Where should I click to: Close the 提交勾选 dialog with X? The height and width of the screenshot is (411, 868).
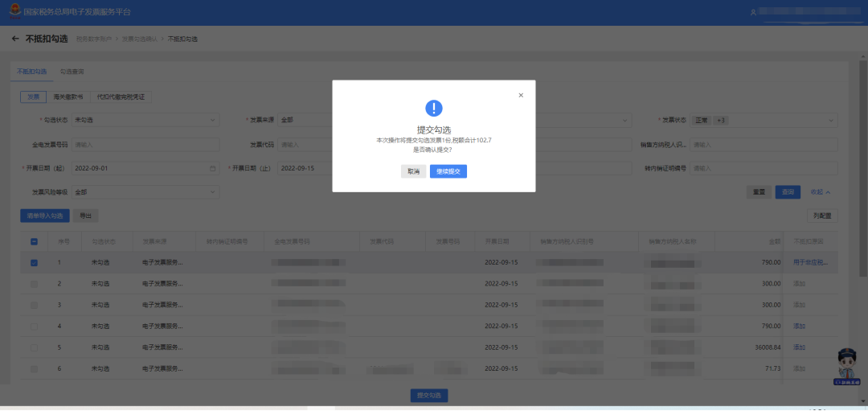pos(521,95)
